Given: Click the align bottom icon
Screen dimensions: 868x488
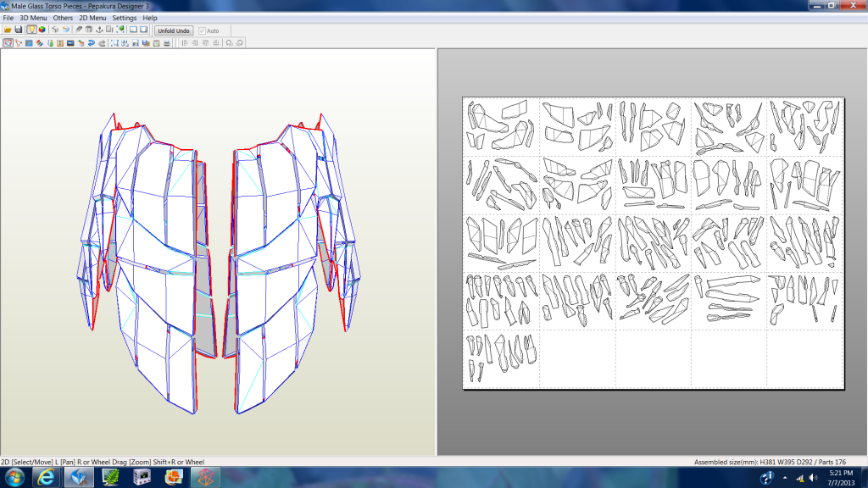Looking at the screenshot, I should point(216,42).
